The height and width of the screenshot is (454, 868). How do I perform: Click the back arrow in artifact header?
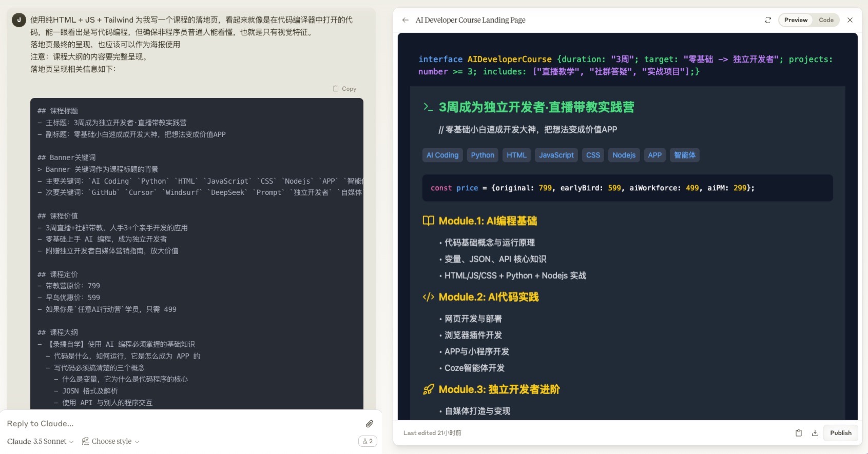pos(406,20)
